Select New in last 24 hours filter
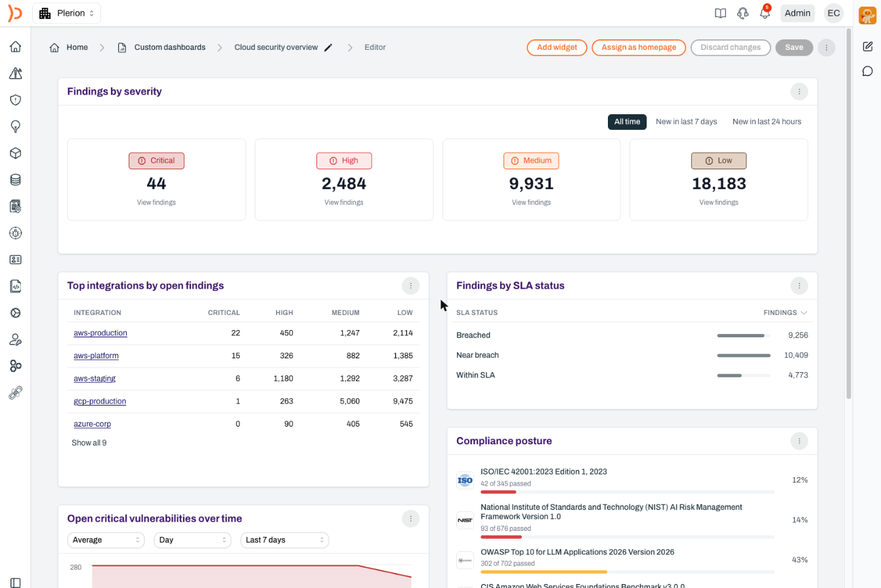The width and height of the screenshot is (881, 588). 767,121
